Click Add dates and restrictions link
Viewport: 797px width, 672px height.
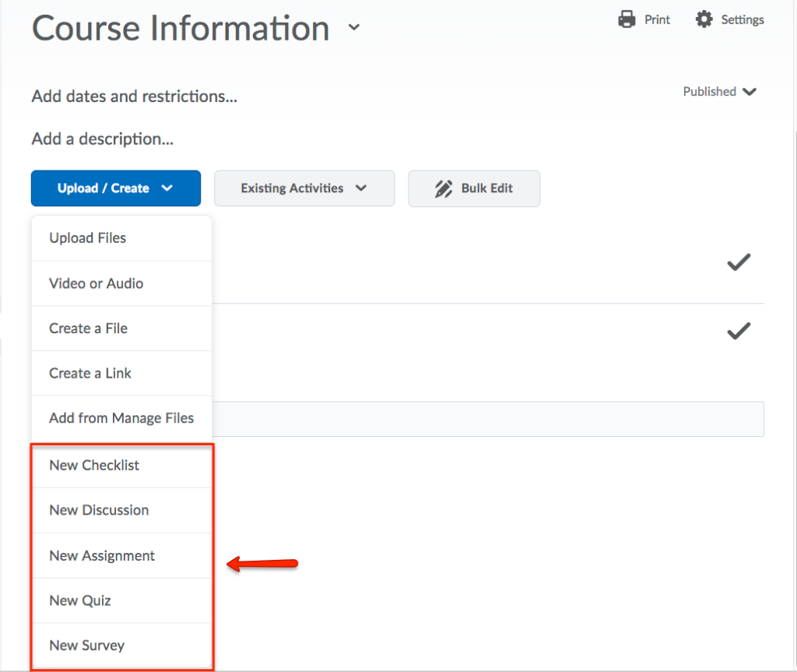tap(134, 97)
